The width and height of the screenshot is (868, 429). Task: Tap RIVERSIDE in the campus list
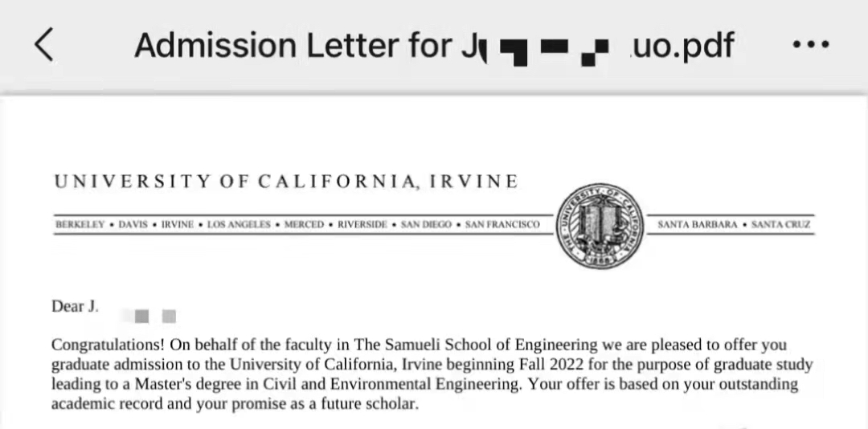tap(362, 225)
